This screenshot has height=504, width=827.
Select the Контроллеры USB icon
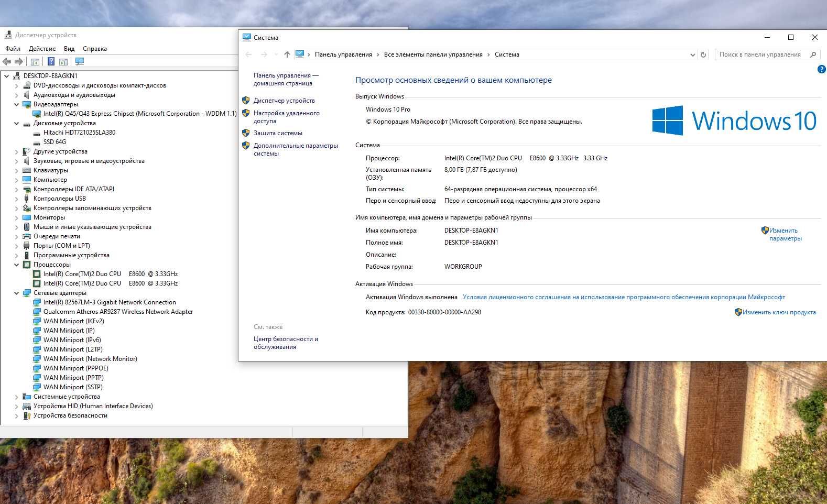pos(27,199)
